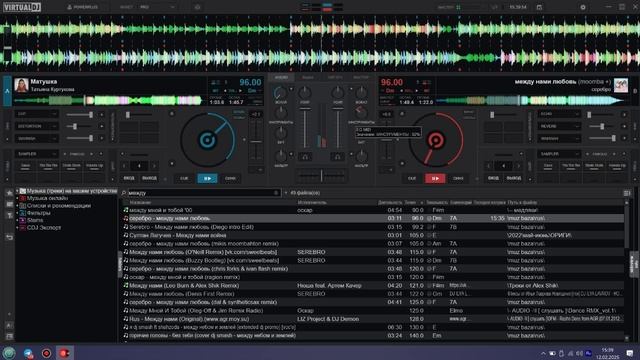This screenshot has width=640, height=360.
Task: Click left deck УСИЛ gain knob
Action: click(x=305, y=93)
